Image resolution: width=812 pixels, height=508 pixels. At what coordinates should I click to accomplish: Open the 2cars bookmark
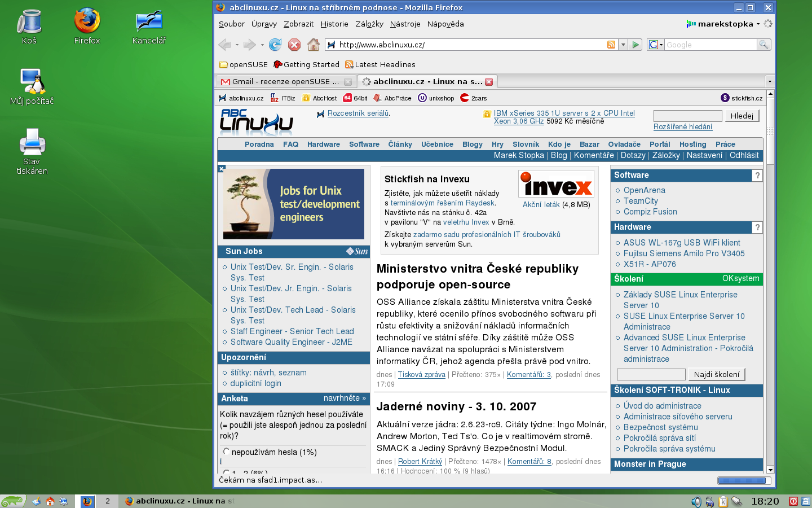[x=474, y=98]
